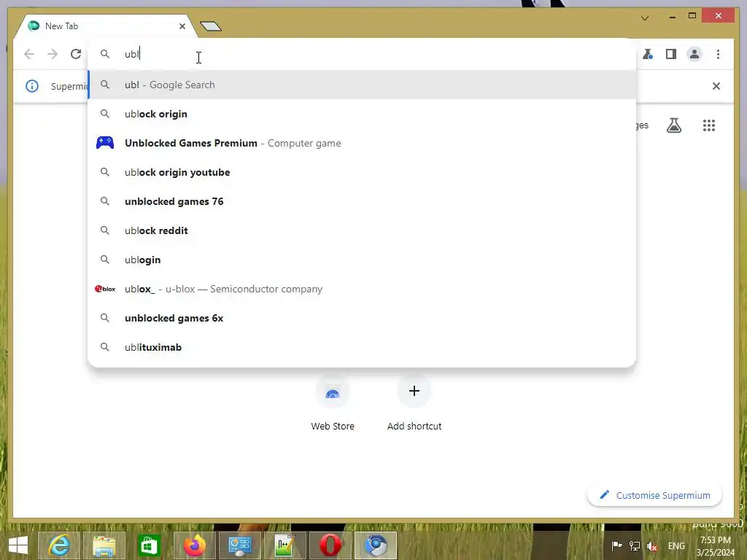This screenshot has height=560, width=747.
Task: Click the browser back arrow
Action: (x=29, y=54)
